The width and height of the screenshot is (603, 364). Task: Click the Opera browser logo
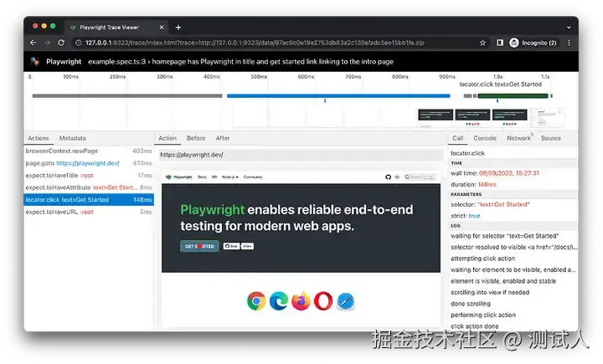tap(323, 301)
